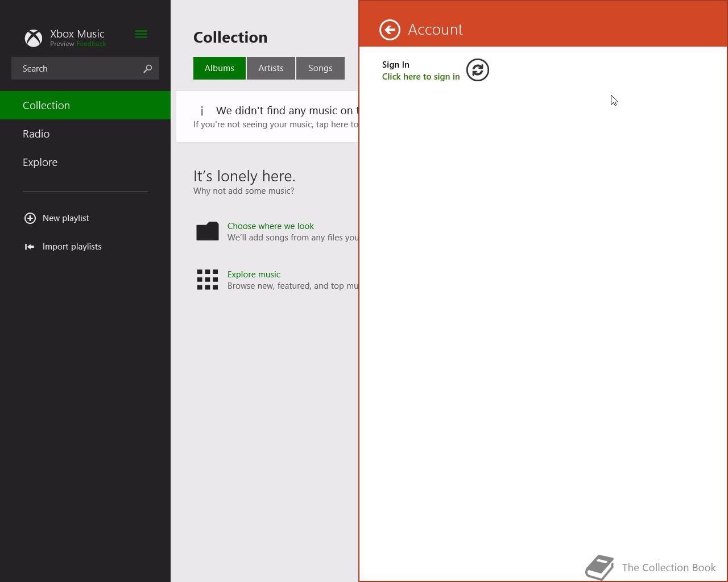The height and width of the screenshot is (582, 728).
Task: Click the 'Choose where we look' link
Action: (271, 226)
